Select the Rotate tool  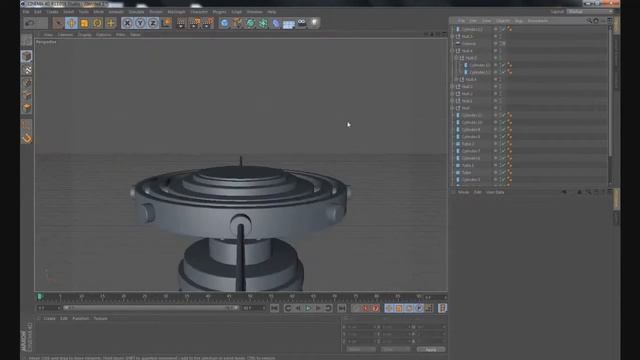click(97, 23)
